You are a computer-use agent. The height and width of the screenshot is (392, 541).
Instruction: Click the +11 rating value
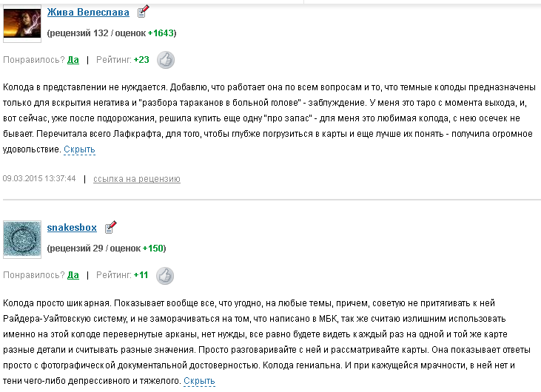[141, 275]
